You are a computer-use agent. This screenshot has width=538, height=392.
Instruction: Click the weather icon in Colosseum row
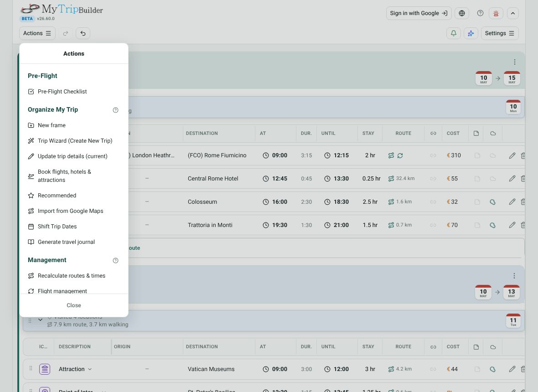[x=493, y=202]
